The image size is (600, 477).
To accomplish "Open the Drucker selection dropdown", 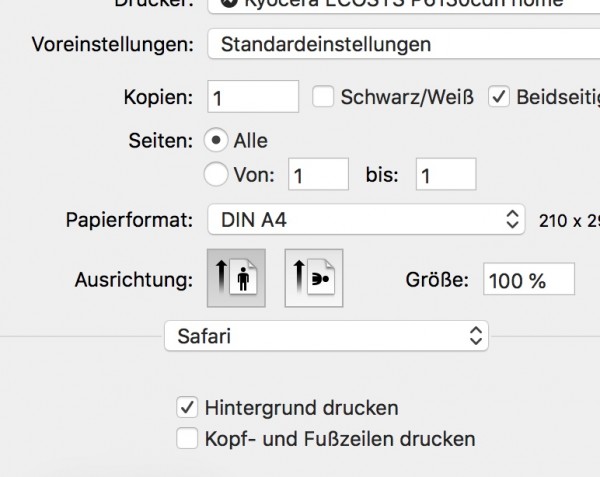I will pos(404,5).
